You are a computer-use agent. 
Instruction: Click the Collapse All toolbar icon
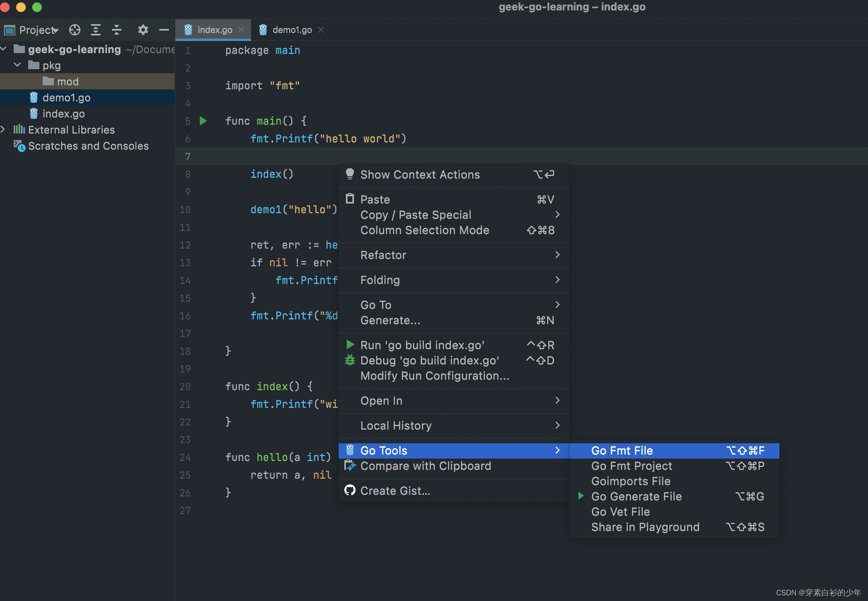coord(117,30)
